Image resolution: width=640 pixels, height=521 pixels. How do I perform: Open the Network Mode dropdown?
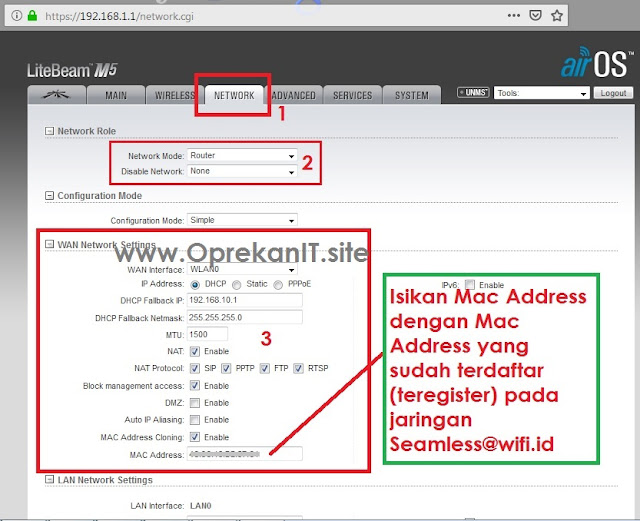(242, 156)
